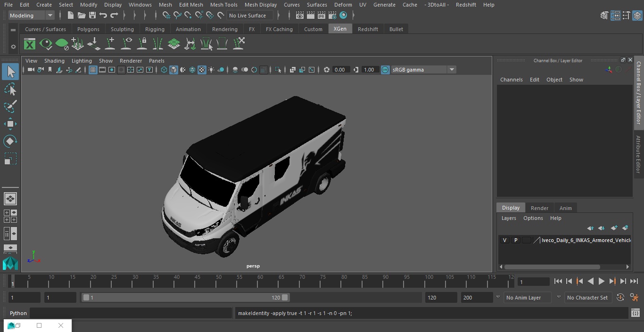Click the Save Scene icon
Viewport: 644px width, 332px height.
[x=92, y=16]
